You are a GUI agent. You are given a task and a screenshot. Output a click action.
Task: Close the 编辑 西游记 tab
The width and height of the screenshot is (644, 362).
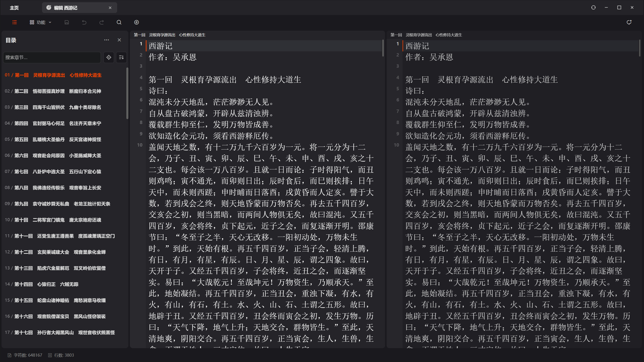coord(110,8)
